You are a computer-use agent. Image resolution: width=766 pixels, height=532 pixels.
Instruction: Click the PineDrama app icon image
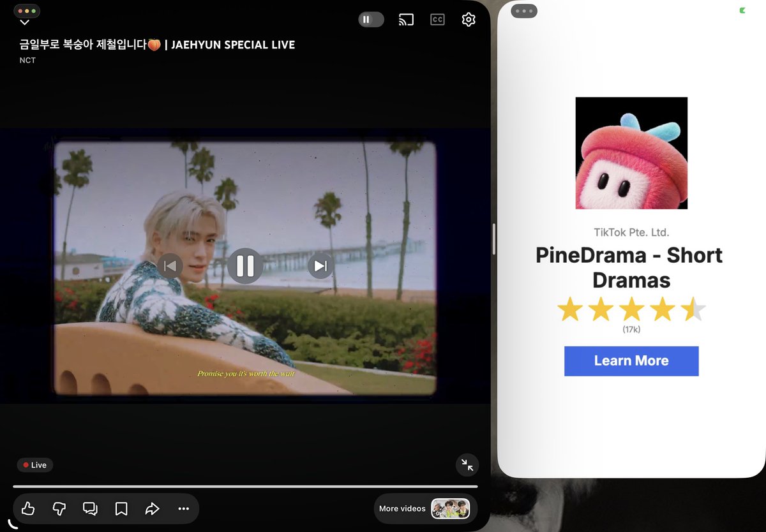click(631, 153)
